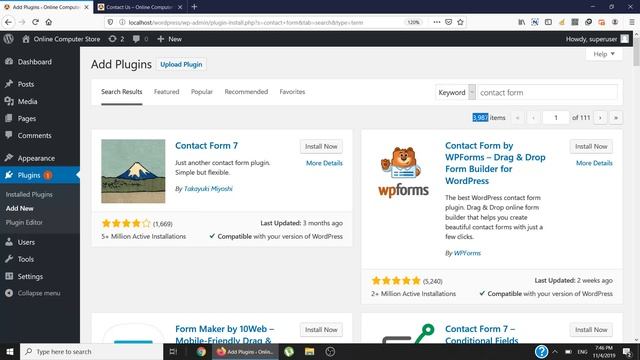The width and height of the screenshot is (640, 360).
Task: Go to next page of results
Action: tap(600, 118)
